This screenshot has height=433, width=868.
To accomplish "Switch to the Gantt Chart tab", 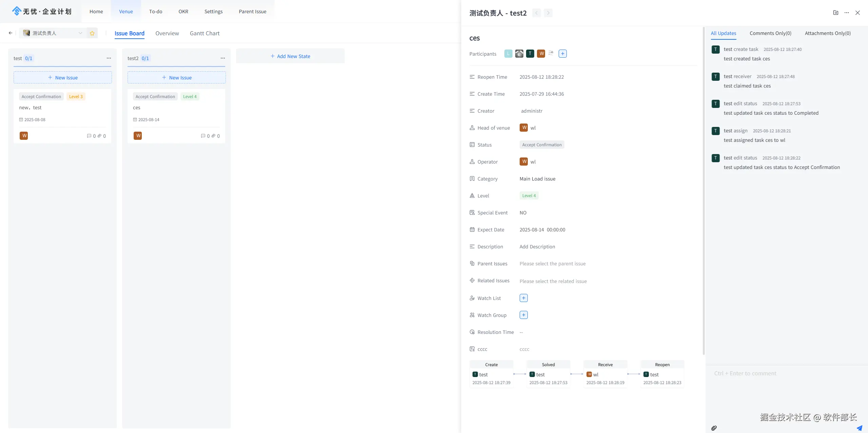I will coord(205,33).
